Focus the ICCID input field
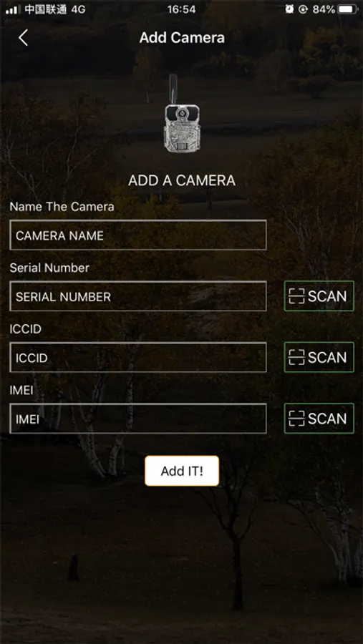Viewport: 363px width, 644px height. coord(138,357)
